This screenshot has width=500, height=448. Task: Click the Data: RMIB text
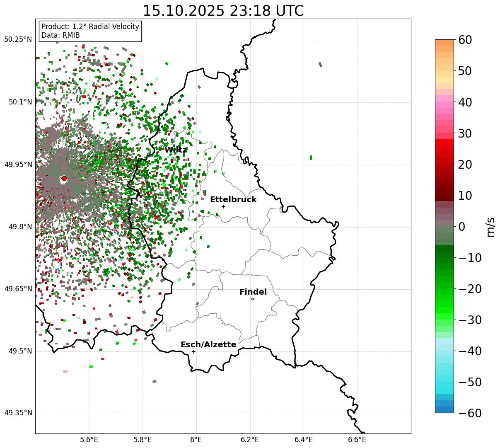(x=60, y=35)
